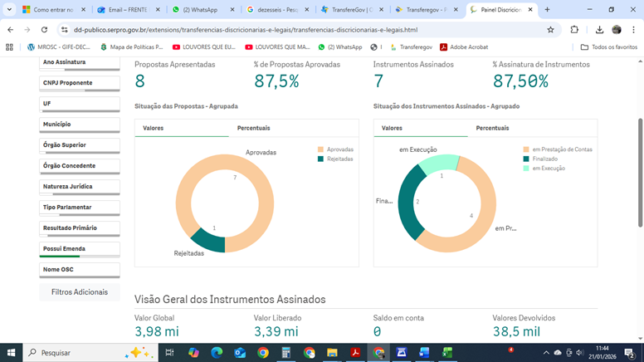Open the Órgão Superior filter

point(79,145)
